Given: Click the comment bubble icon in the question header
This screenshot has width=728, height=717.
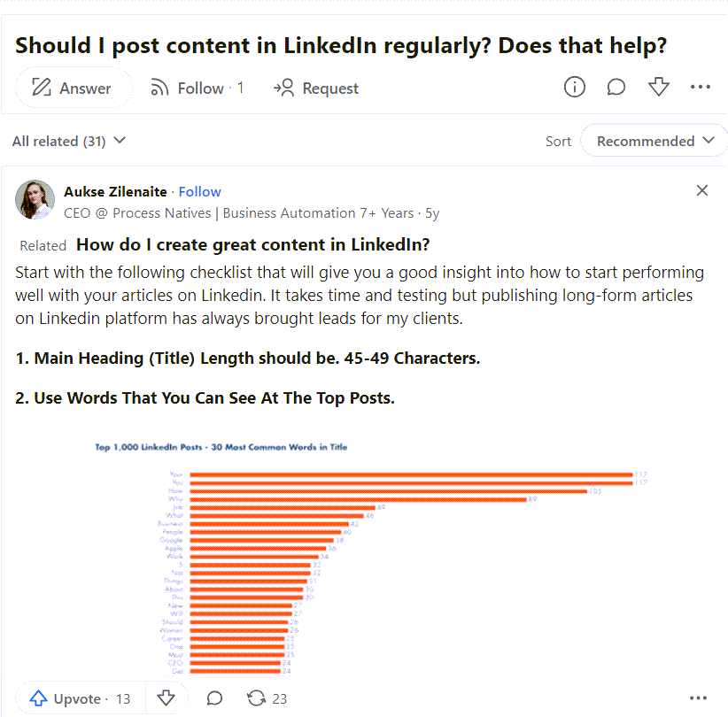Looking at the screenshot, I should pos(616,87).
